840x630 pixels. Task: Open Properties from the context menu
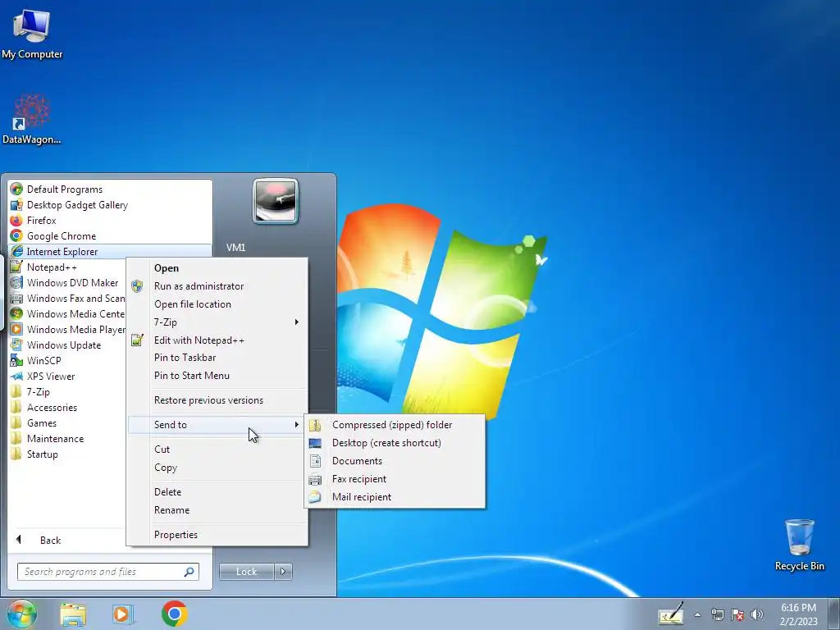click(x=217, y=535)
